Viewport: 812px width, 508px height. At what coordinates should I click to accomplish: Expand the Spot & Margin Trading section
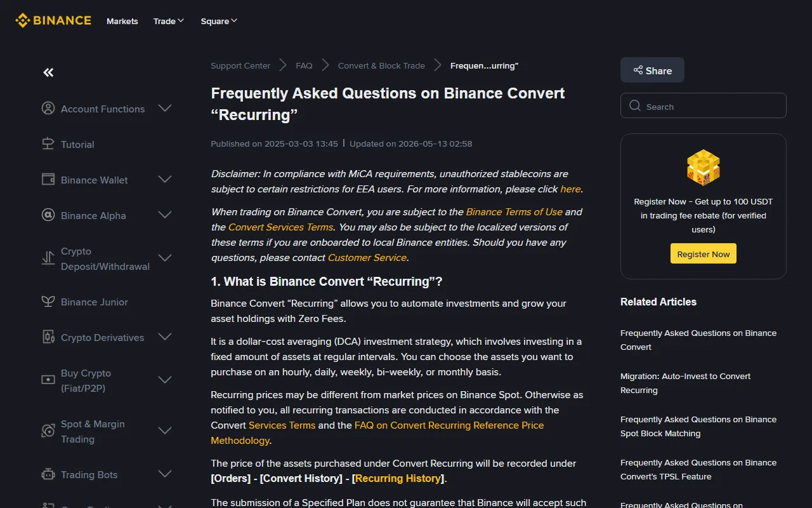pyautogui.click(x=165, y=431)
